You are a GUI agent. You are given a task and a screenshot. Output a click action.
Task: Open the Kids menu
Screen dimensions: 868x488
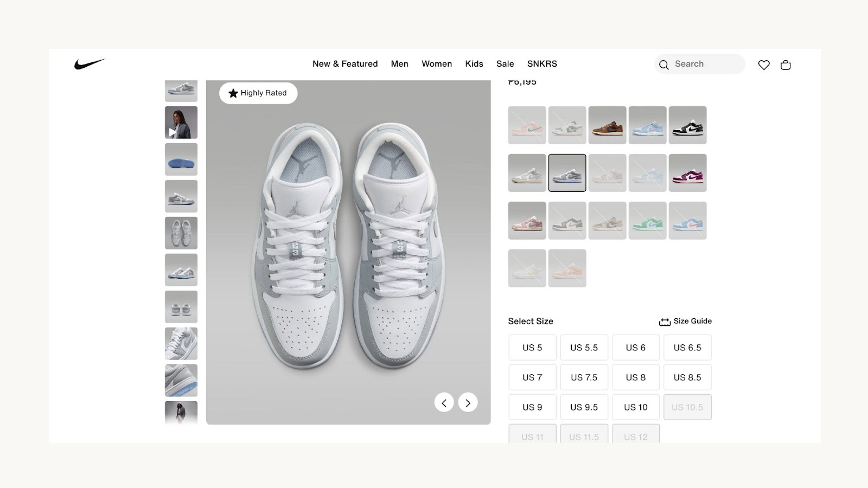coord(474,64)
